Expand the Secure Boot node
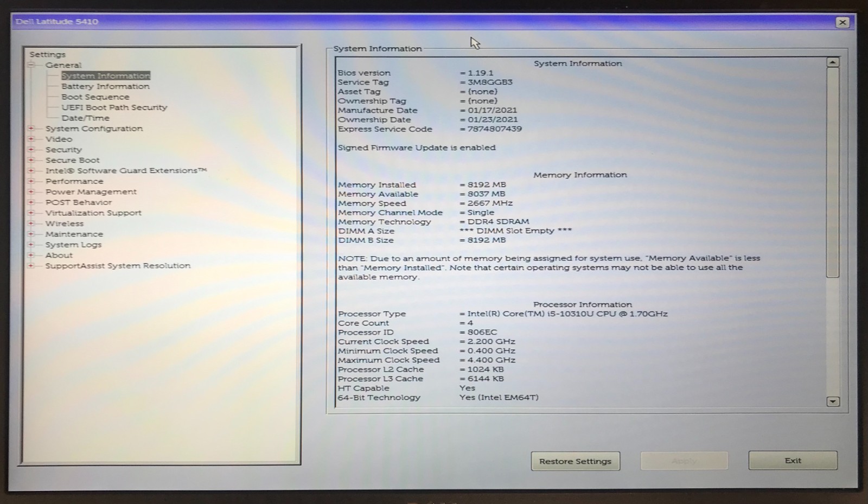The height and width of the screenshot is (504, 868). pyautogui.click(x=31, y=160)
